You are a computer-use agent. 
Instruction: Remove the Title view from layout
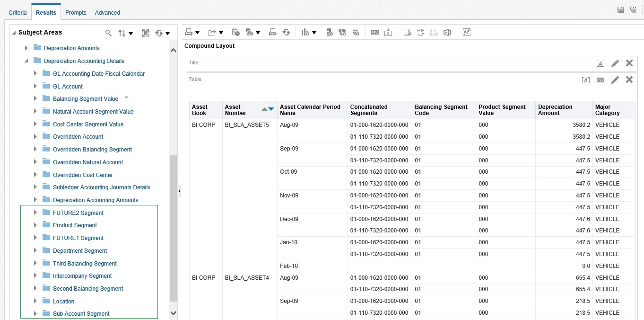(x=629, y=63)
